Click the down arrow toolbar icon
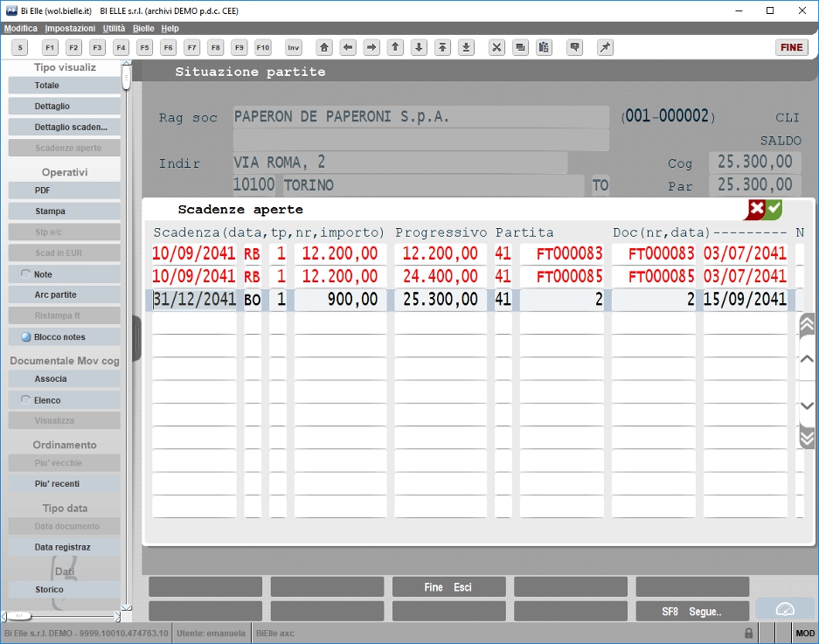The width and height of the screenshot is (819, 644). click(x=419, y=47)
